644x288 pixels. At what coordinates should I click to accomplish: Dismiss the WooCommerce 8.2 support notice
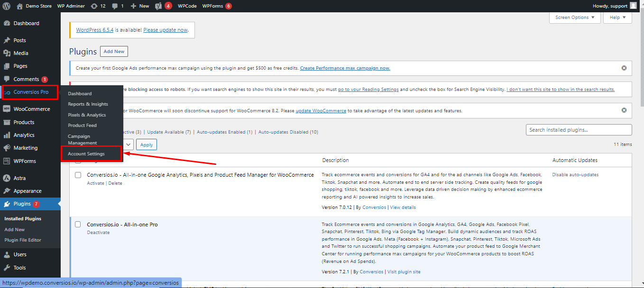pos(624,110)
